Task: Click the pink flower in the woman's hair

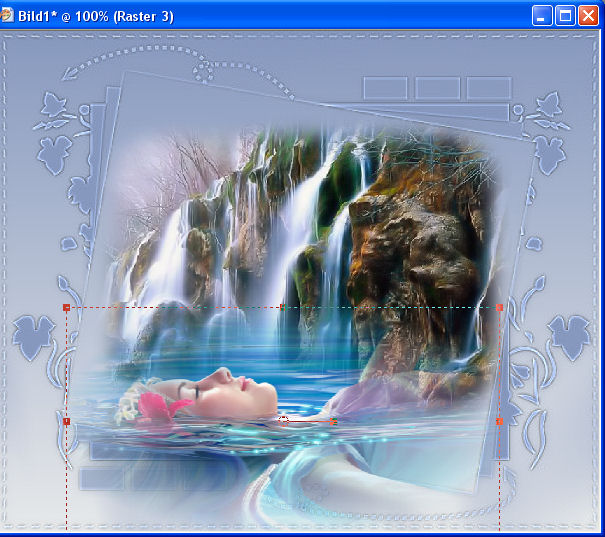Action: click(x=160, y=405)
